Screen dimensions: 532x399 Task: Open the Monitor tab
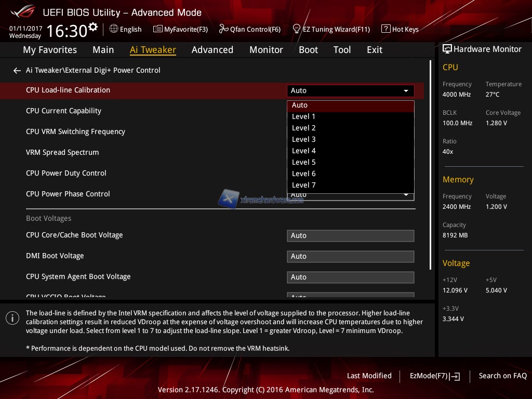coord(266,50)
